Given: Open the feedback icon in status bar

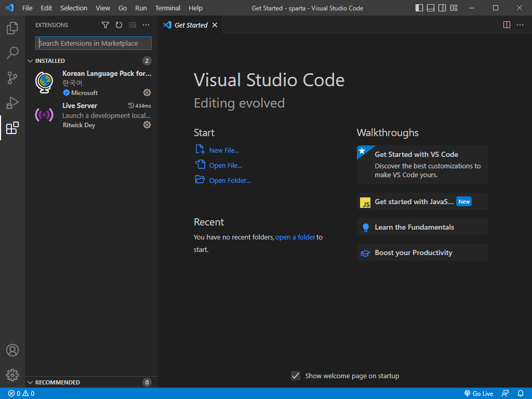Looking at the screenshot, I should (505, 394).
